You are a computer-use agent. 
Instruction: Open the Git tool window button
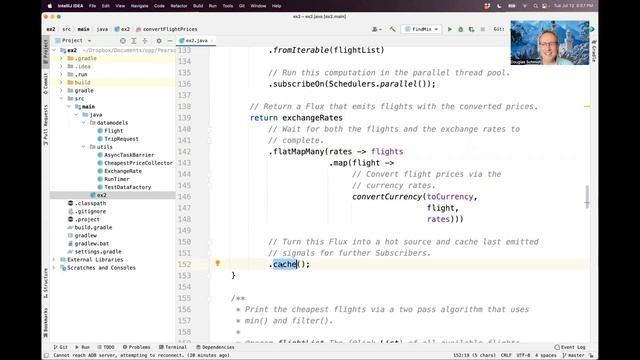click(60, 347)
